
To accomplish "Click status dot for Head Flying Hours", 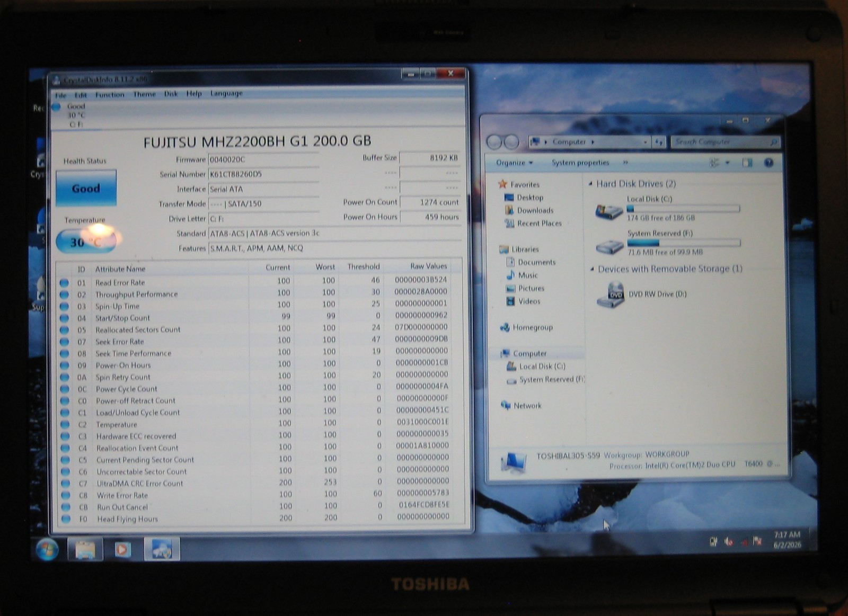I will 66,519.
